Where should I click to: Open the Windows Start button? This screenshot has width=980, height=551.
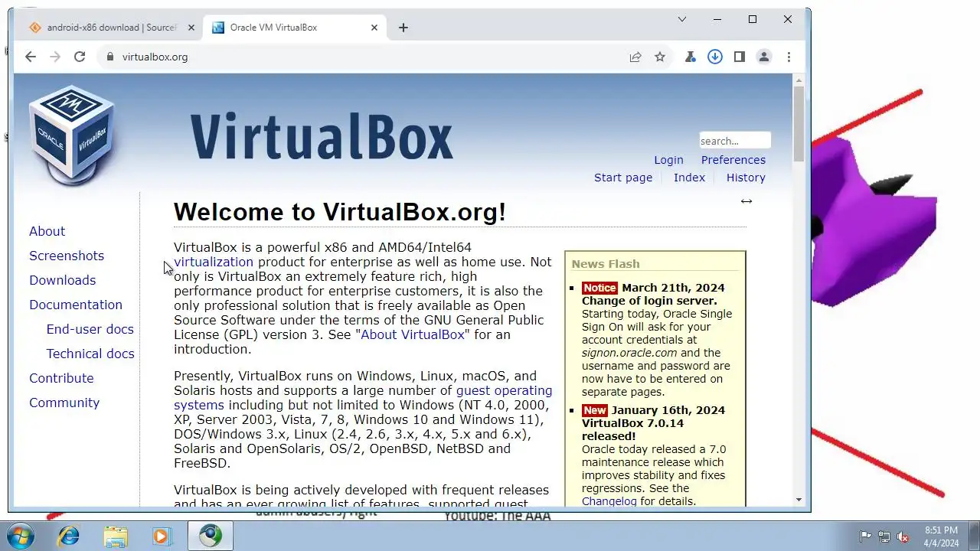coord(19,536)
